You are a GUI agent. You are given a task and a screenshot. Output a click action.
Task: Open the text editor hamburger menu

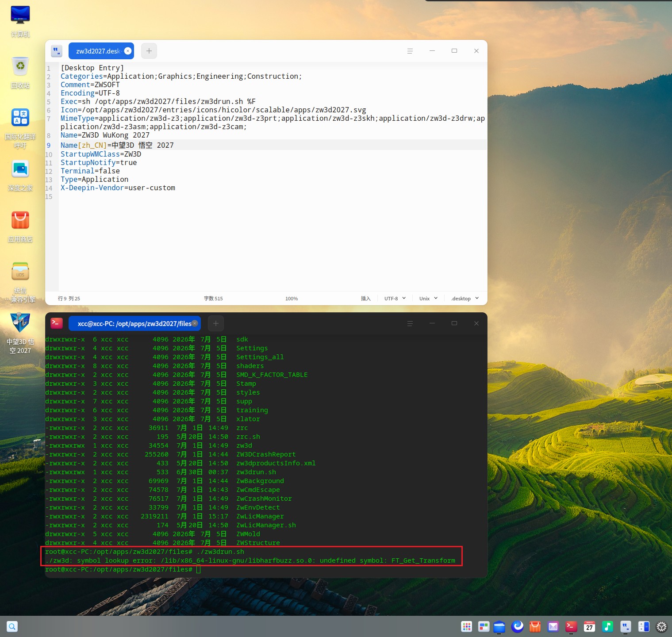click(x=410, y=51)
